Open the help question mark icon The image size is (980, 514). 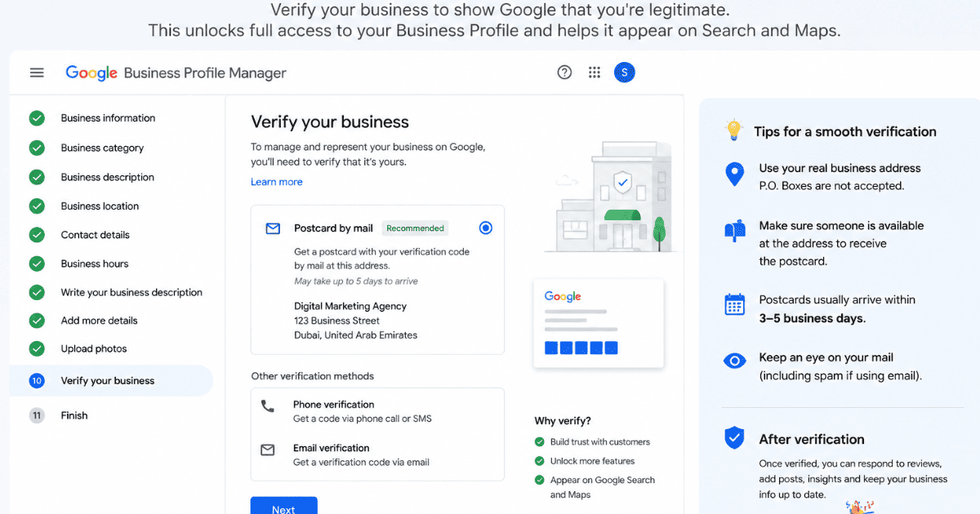click(564, 73)
